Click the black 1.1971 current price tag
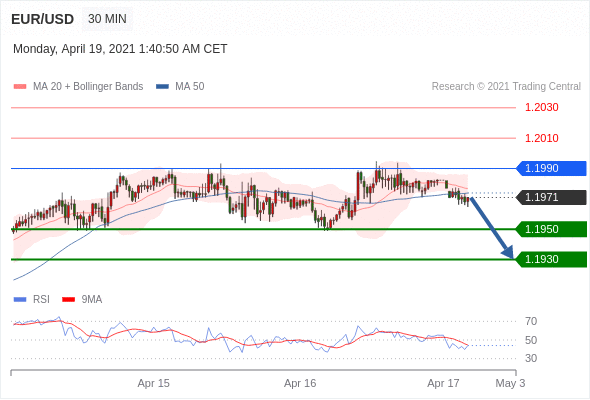The image size is (590, 400). 551,197
